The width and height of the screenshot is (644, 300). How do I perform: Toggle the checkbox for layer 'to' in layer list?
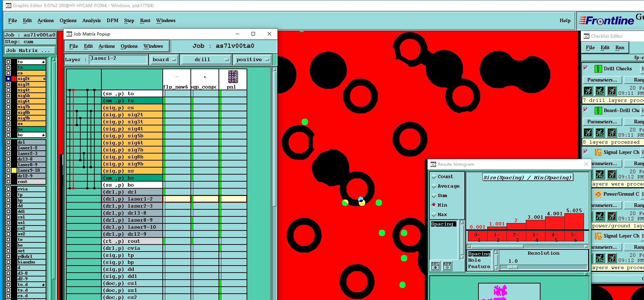[8, 62]
